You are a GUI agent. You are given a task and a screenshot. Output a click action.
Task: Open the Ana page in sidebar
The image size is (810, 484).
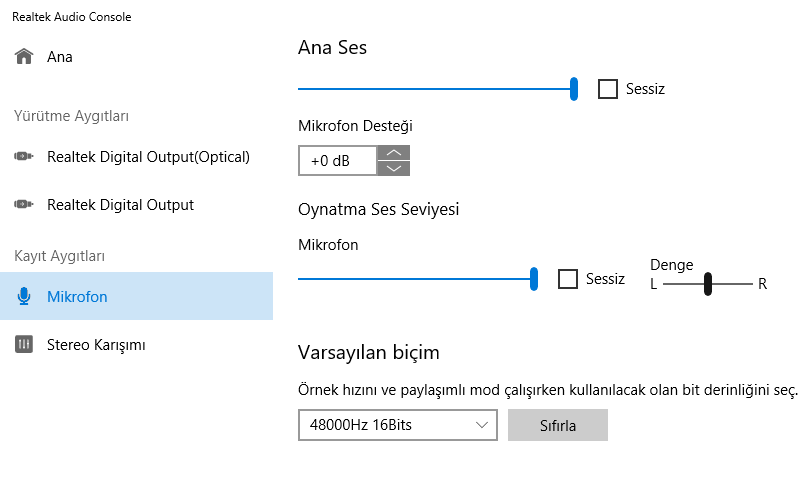click(x=60, y=57)
